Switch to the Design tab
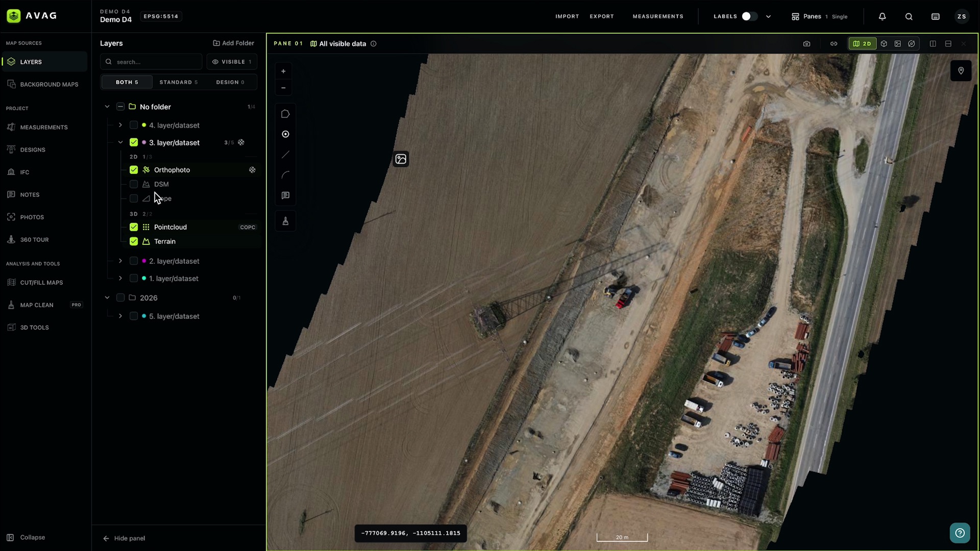 point(230,82)
